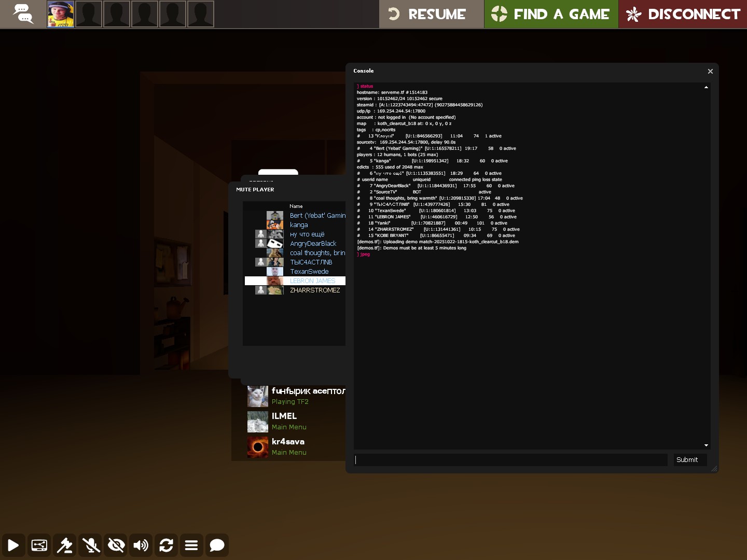Screen dimensions: 747x560
Task: Click the speaker volume icon
Action: pyautogui.click(x=141, y=545)
